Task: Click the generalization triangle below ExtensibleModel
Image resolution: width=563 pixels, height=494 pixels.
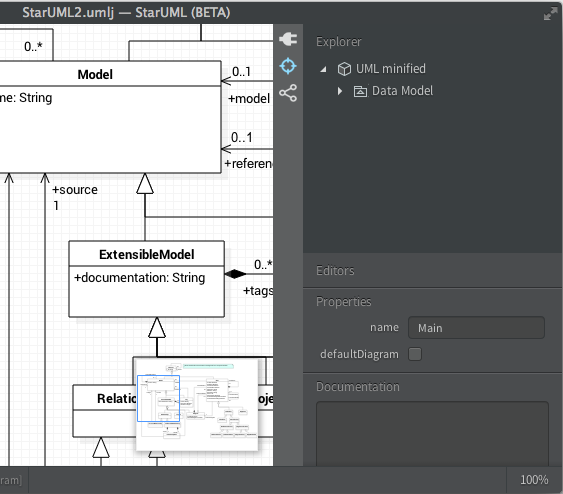Action: (x=157, y=327)
